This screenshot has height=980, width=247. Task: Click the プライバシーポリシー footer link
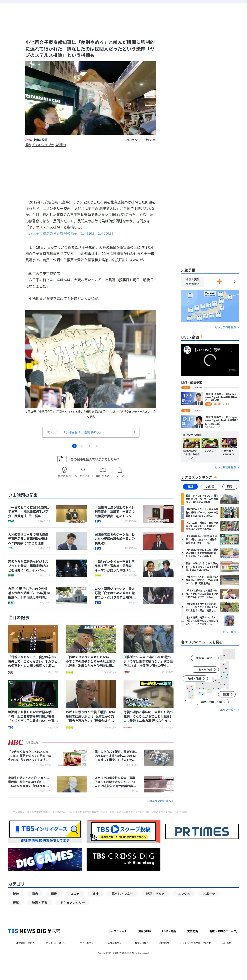(57, 943)
